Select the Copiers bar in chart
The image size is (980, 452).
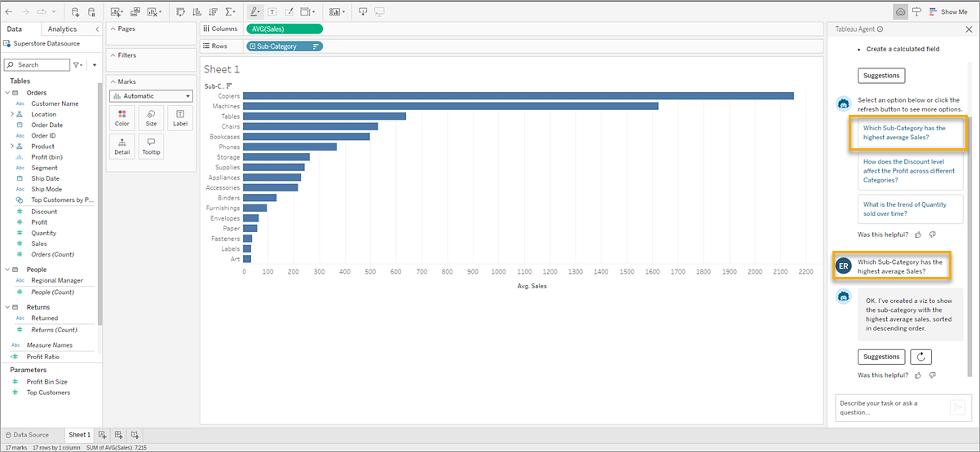point(519,96)
